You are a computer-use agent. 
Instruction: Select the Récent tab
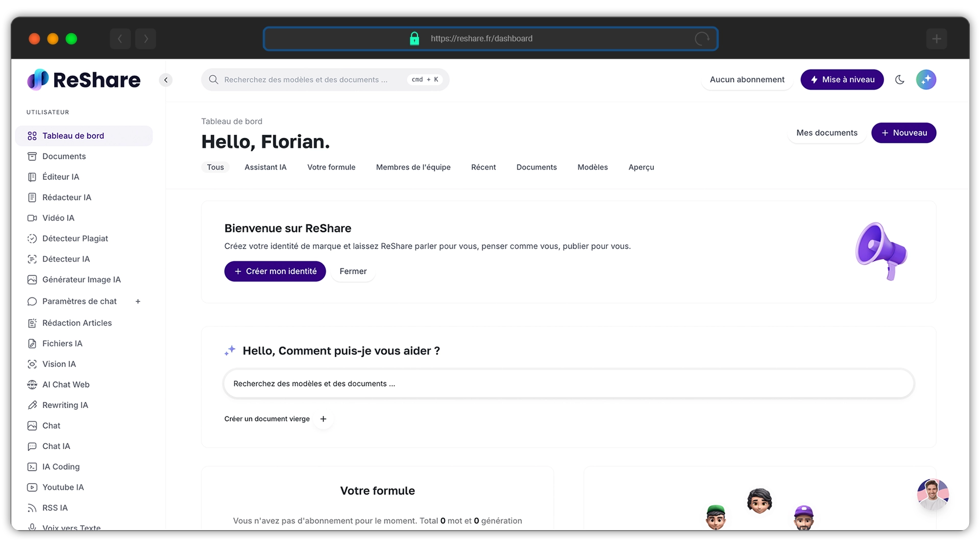(x=483, y=167)
